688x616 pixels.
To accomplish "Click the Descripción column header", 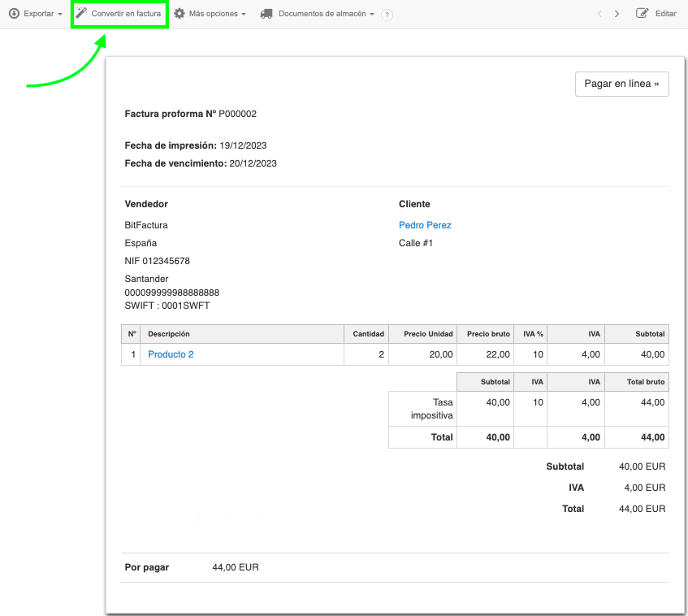I will pyautogui.click(x=169, y=334).
